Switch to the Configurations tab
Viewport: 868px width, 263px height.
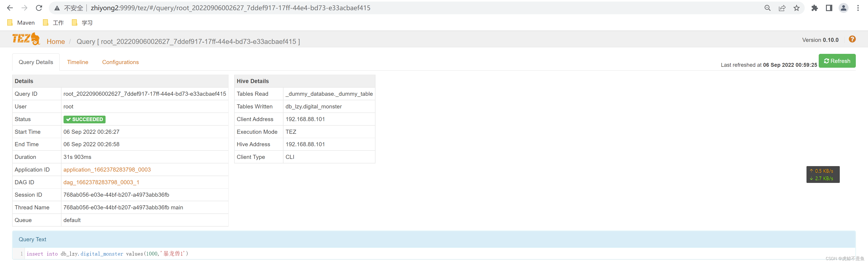click(120, 62)
